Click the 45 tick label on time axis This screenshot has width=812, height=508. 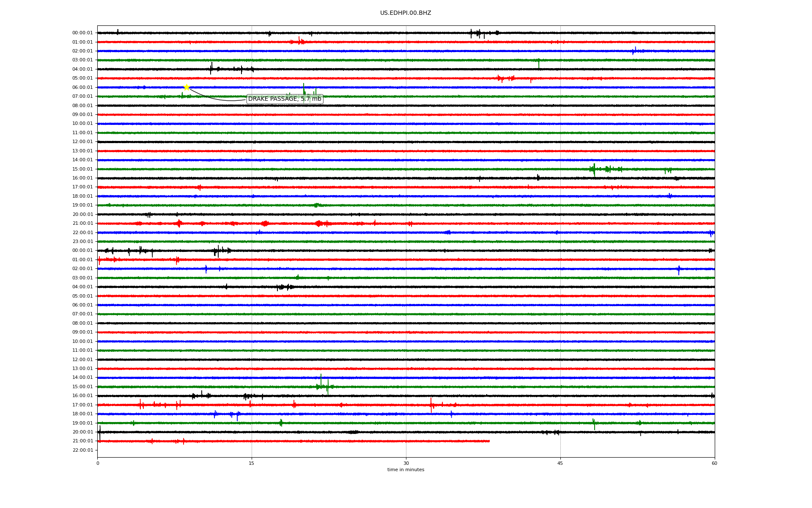(x=560, y=463)
